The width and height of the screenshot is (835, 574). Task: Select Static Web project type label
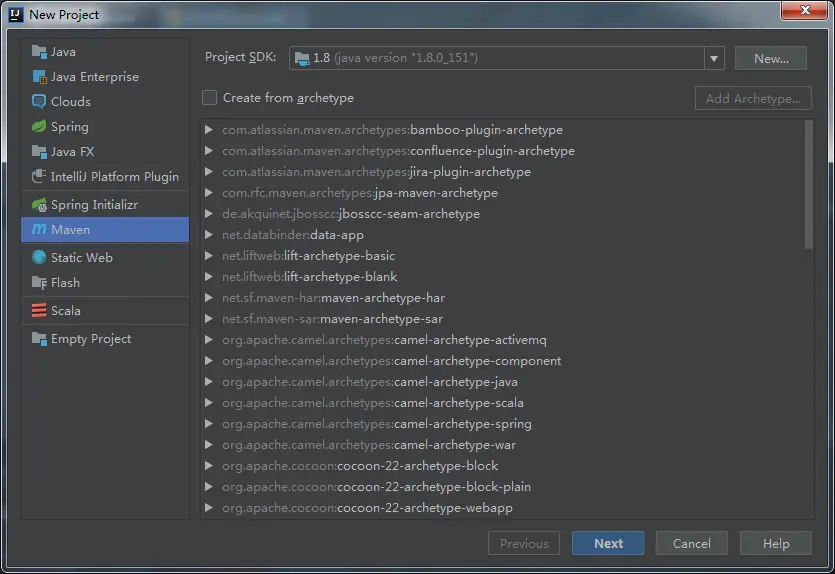point(81,258)
